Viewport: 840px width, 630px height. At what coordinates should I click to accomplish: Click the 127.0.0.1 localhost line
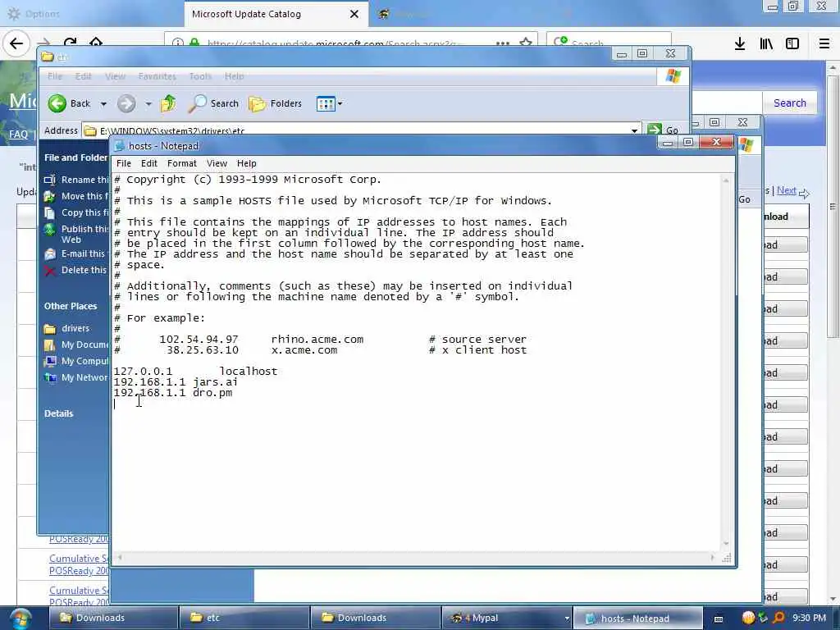(195, 372)
